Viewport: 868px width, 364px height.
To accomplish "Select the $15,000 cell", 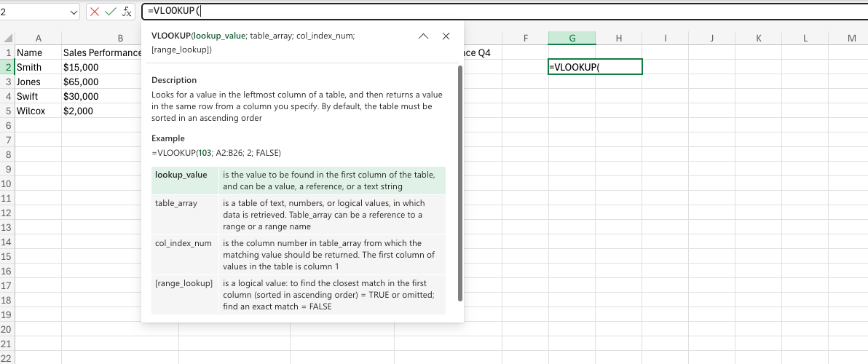I will click(102, 68).
